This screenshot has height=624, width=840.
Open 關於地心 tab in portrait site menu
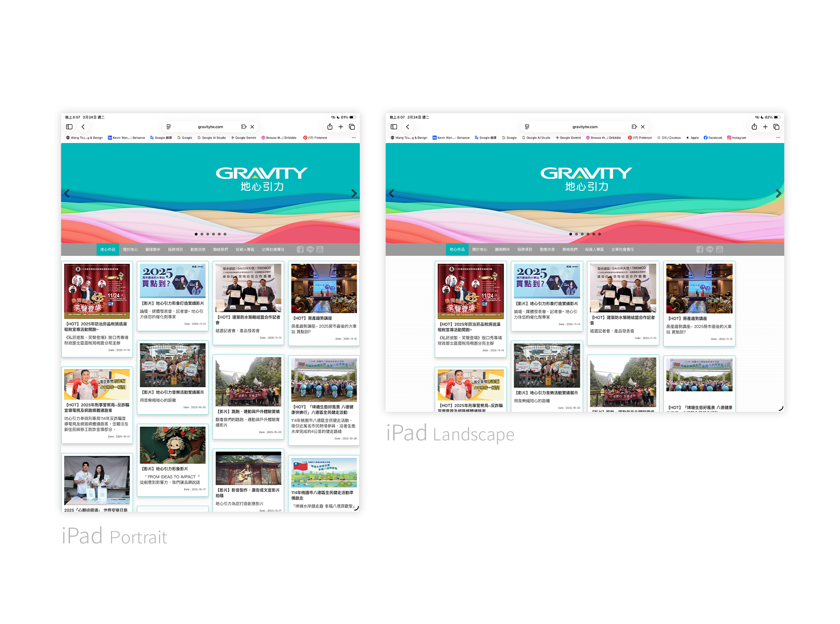130,250
